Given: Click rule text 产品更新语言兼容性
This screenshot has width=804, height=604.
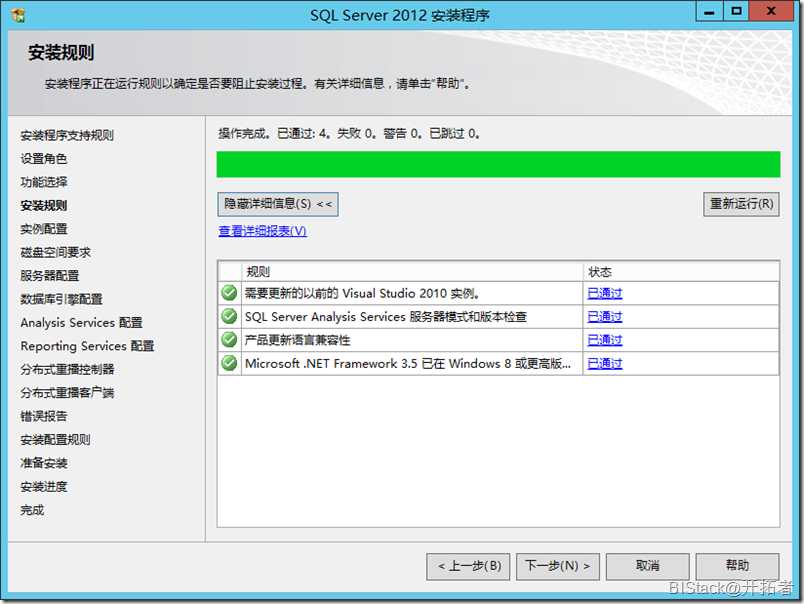Looking at the screenshot, I should [297, 340].
